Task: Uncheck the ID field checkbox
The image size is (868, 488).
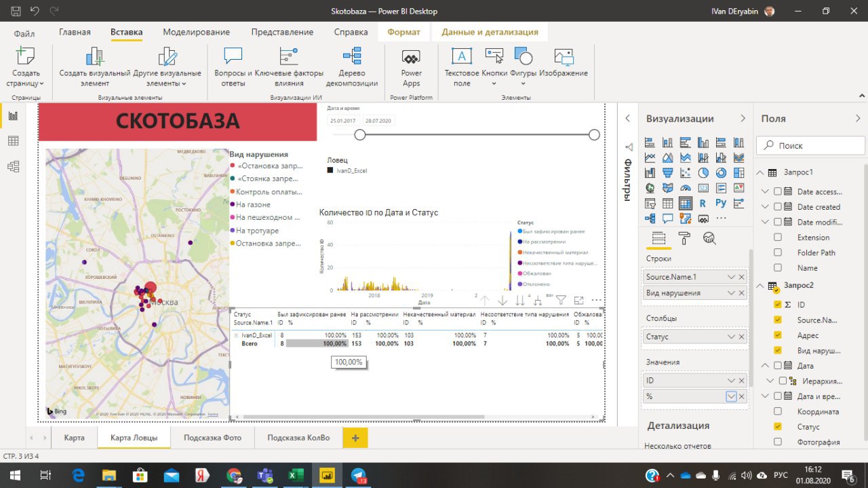Action: pos(778,305)
